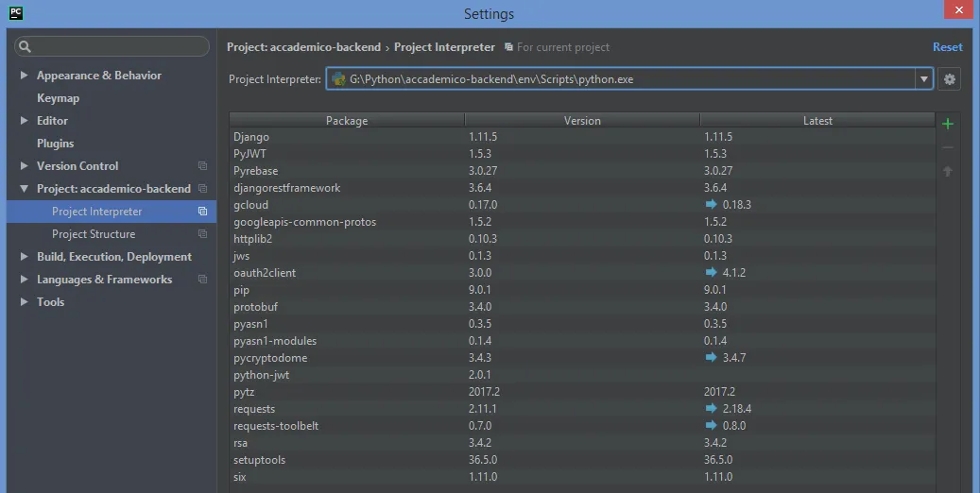Click the update arrow for requests 2.18.4

click(x=711, y=409)
